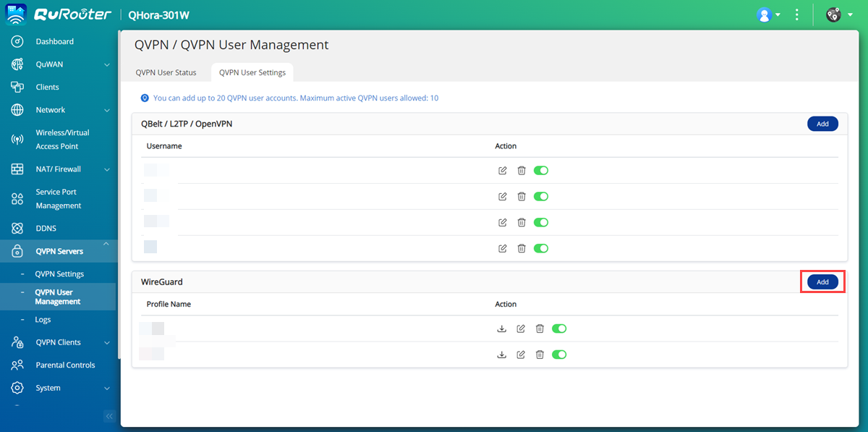Delete the first WireGuard profile

tap(540, 329)
